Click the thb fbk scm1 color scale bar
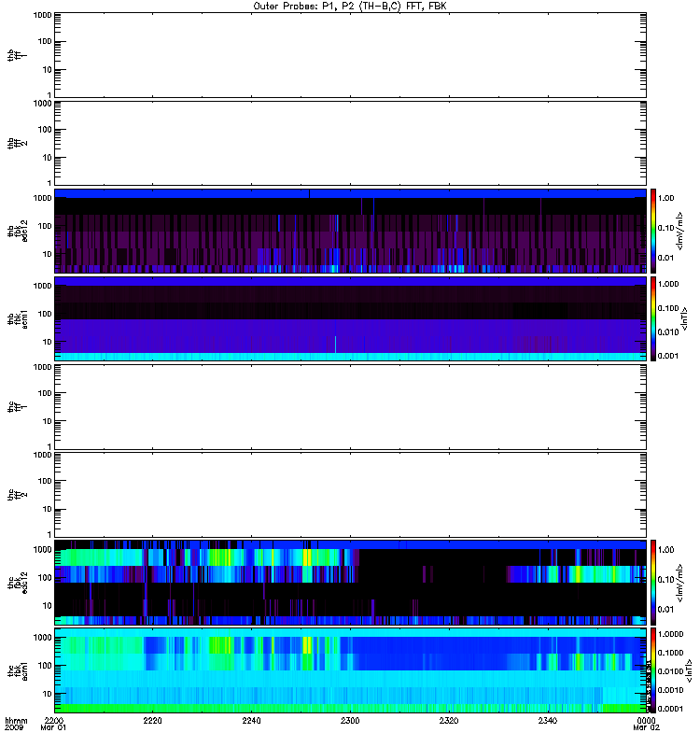The height and width of the screenshot is (747, 700). (653, 318)
